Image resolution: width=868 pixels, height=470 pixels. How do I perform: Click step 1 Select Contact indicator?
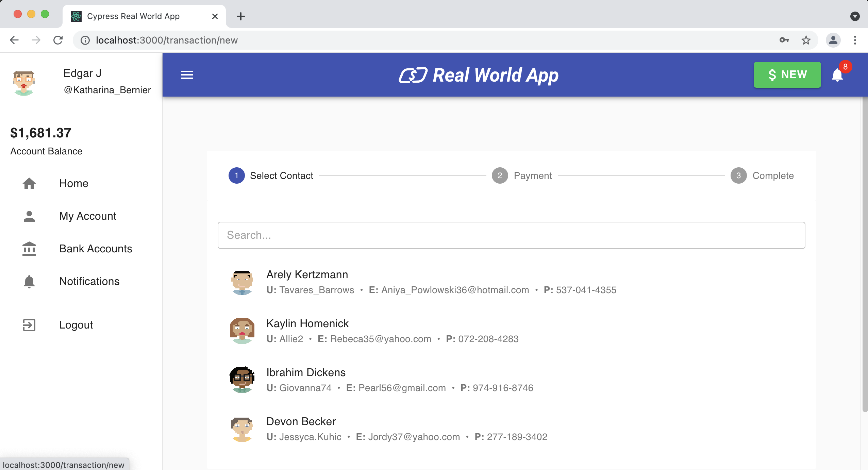[237, 175]
